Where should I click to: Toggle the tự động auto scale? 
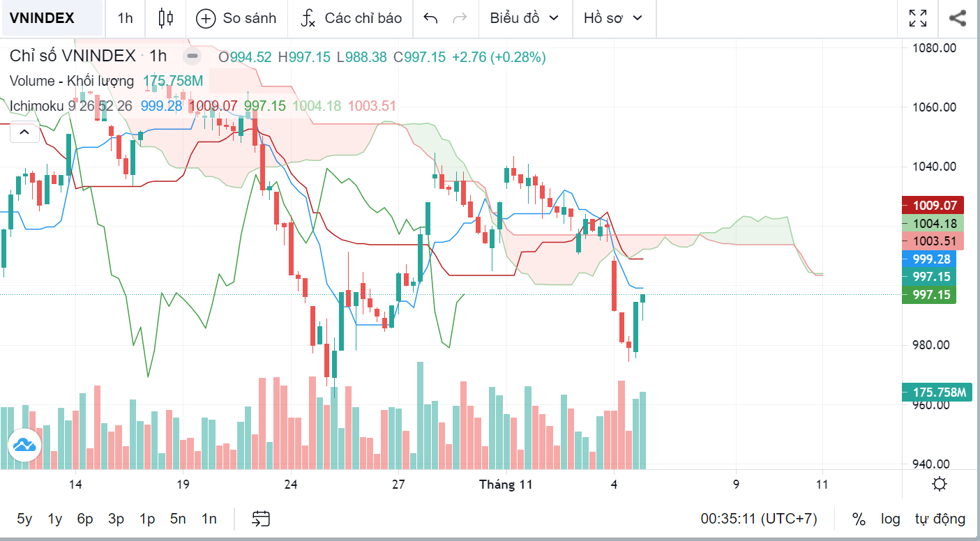940,519
